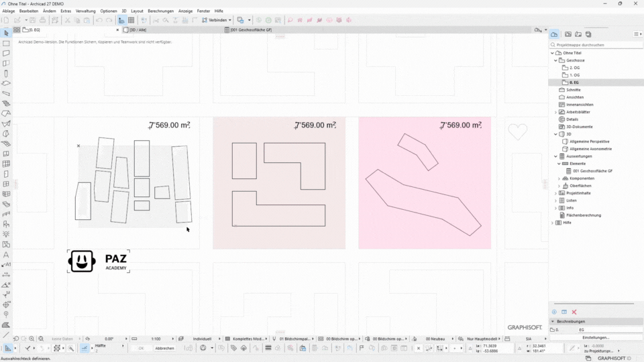
Task: Click the tab overview grid icon
Action: [16, 30]
